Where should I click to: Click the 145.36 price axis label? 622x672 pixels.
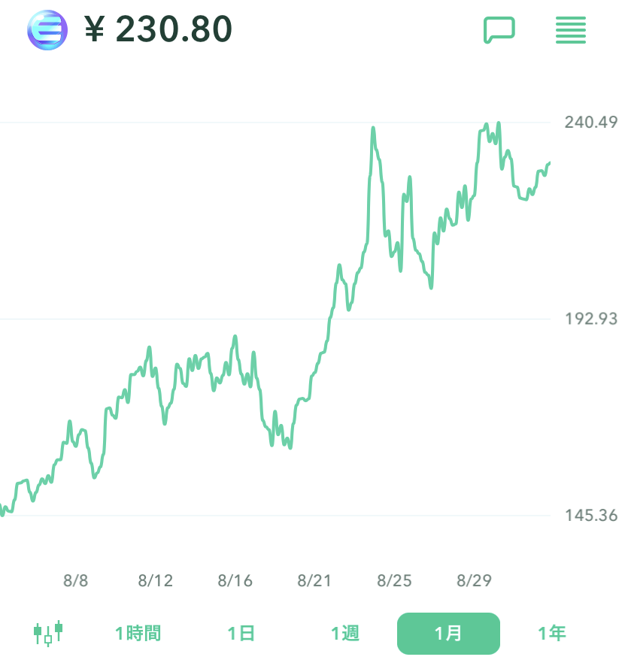591,516
